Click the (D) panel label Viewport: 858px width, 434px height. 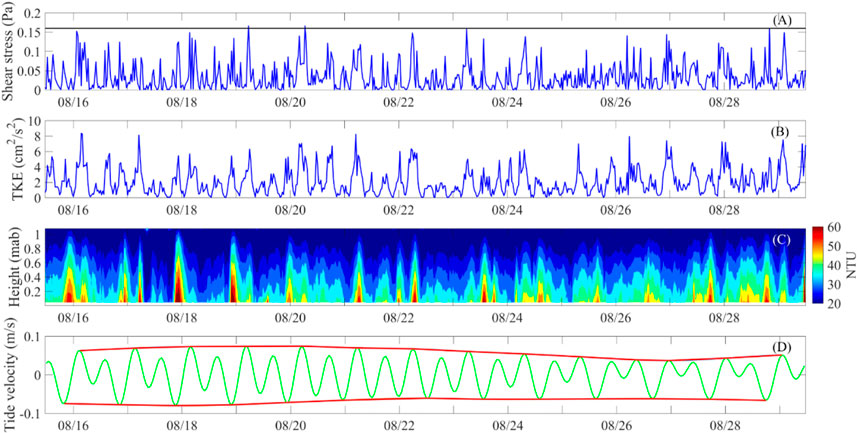782,347
